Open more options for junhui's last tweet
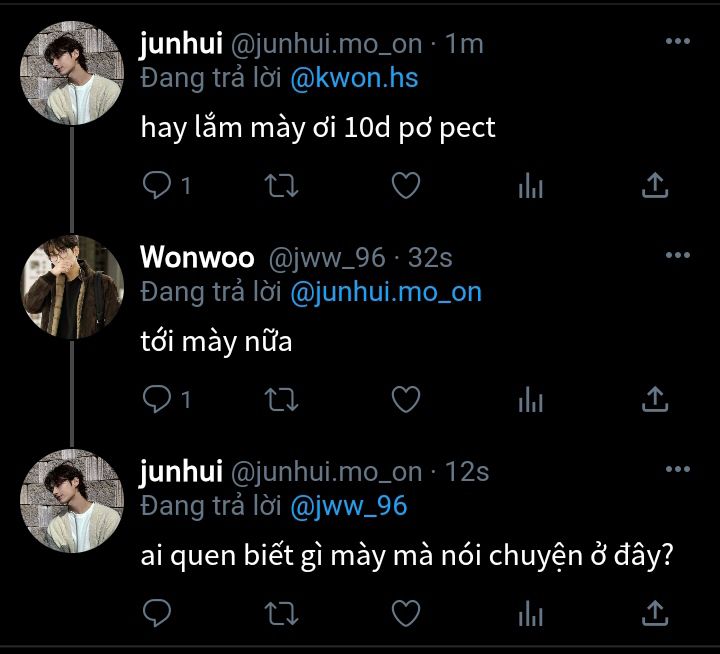Viewport: 720px width, 654px height. pyautogui.click(x=678, y=469)
